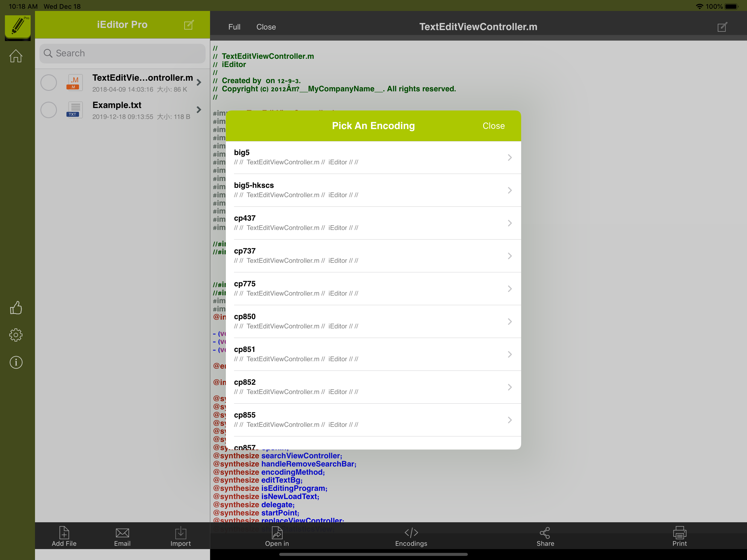Tap the chevron on cp775 row
747x560 pixels.
click(x=510, y=288)
